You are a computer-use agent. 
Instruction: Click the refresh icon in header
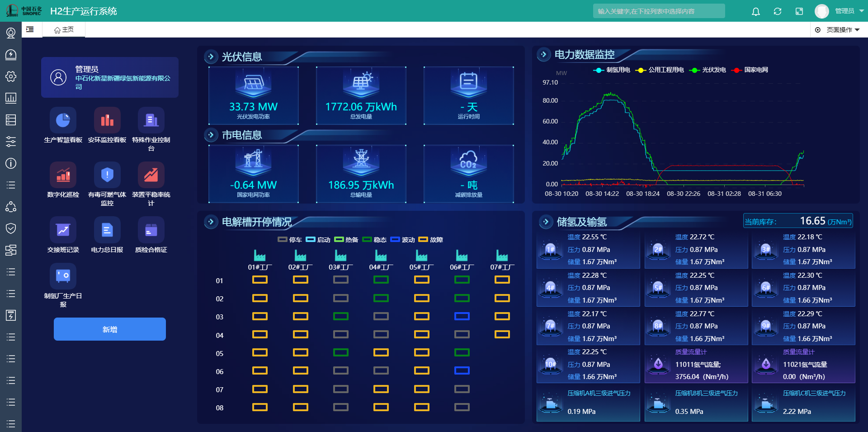(x=777, y=11)
